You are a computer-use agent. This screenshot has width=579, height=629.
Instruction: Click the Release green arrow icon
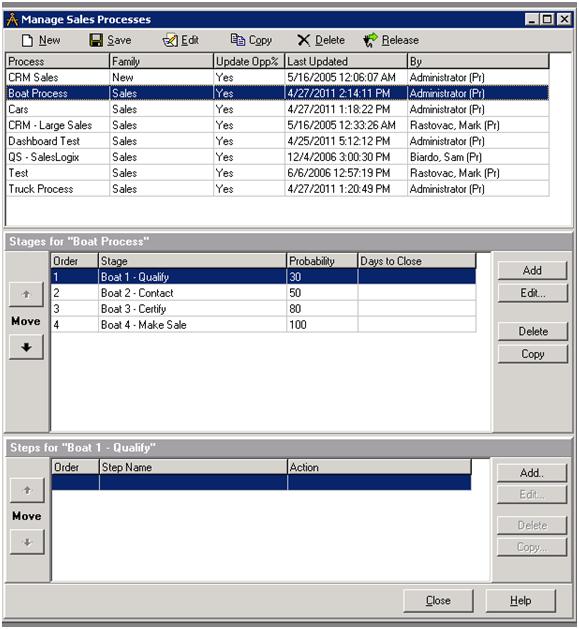[x=370, y=40]
